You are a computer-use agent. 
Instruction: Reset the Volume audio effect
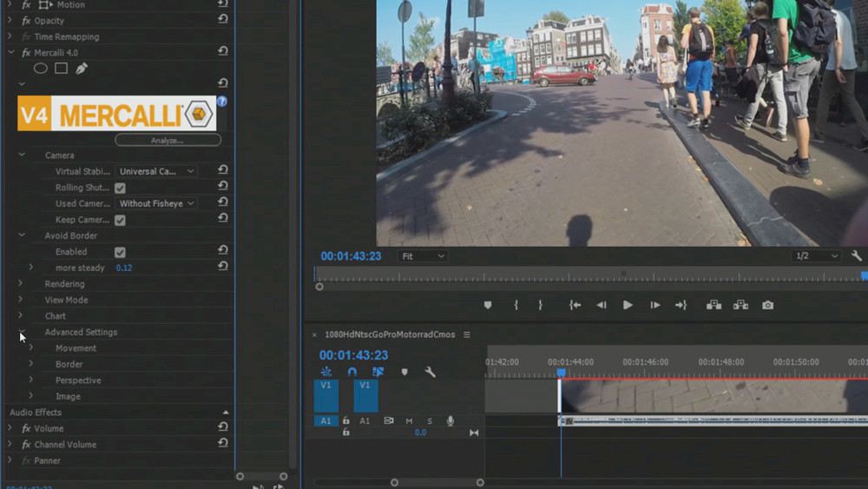pos(222,426)
